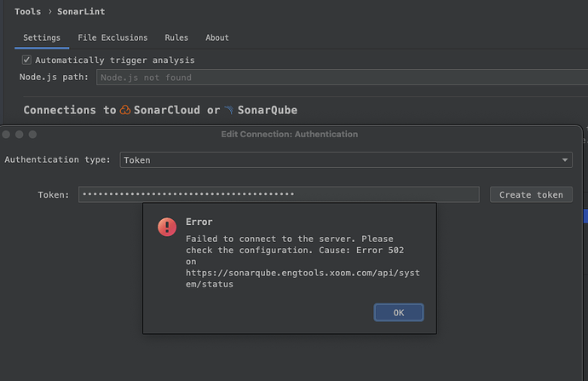Go to the Rules tab
This screenshot has height=381, width=588.
click(176, 38)
